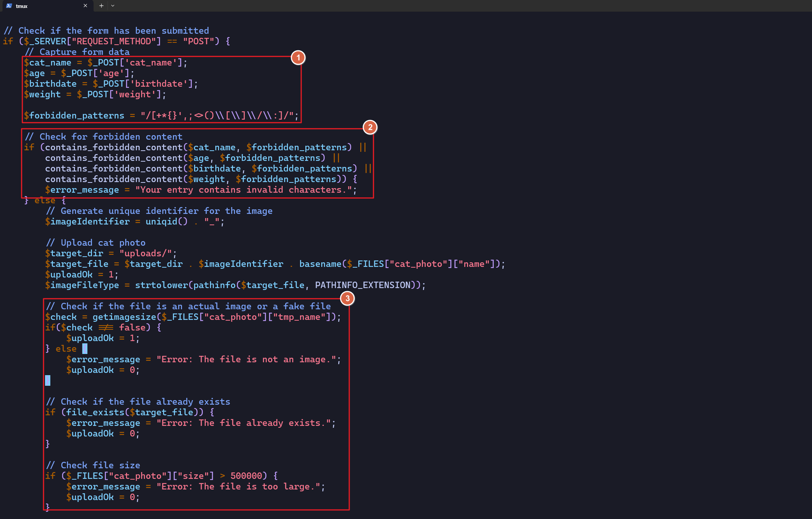This screenshot has height=519, width=812.
Task: Click the 500000 file size value
Action: tap(246, 476)
